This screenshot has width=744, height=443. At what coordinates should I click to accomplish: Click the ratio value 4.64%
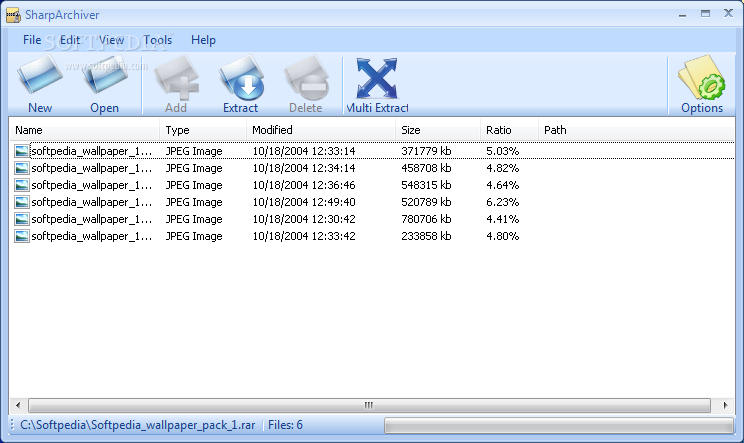click(502, 185)
